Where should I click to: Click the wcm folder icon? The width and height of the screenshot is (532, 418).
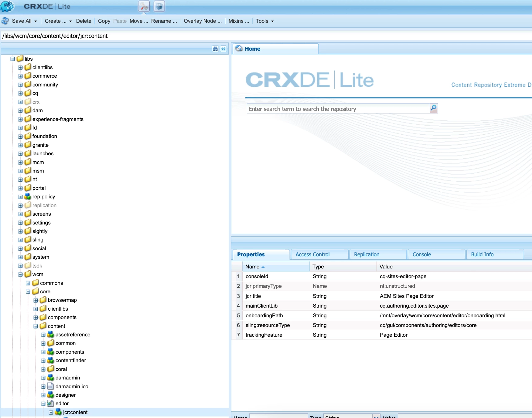(28, 274)
